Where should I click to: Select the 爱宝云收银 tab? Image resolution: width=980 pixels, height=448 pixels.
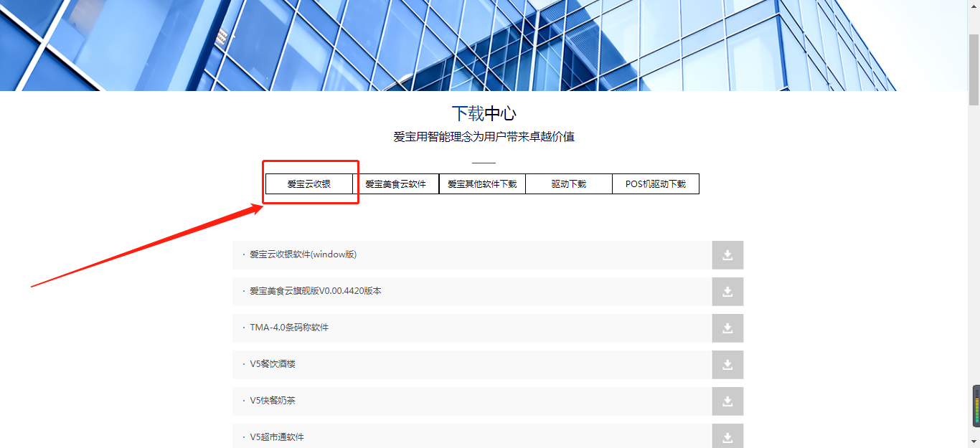[x=309, y=184]
